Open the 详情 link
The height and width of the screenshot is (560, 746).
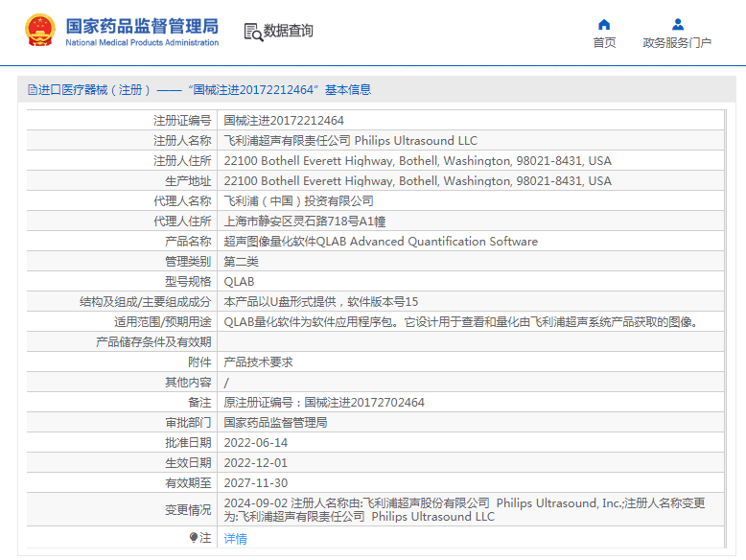tap(236, 539)
